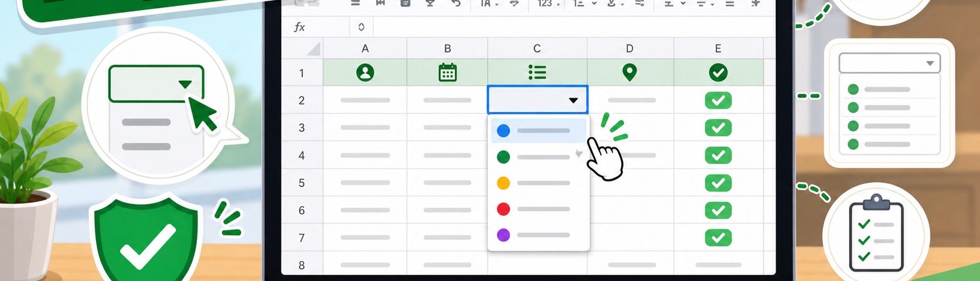Image resolution: width=980 pixels, height=281 pixels.
Task: Toggle the checkbox in row 5
Action: [x=718, y=183]
